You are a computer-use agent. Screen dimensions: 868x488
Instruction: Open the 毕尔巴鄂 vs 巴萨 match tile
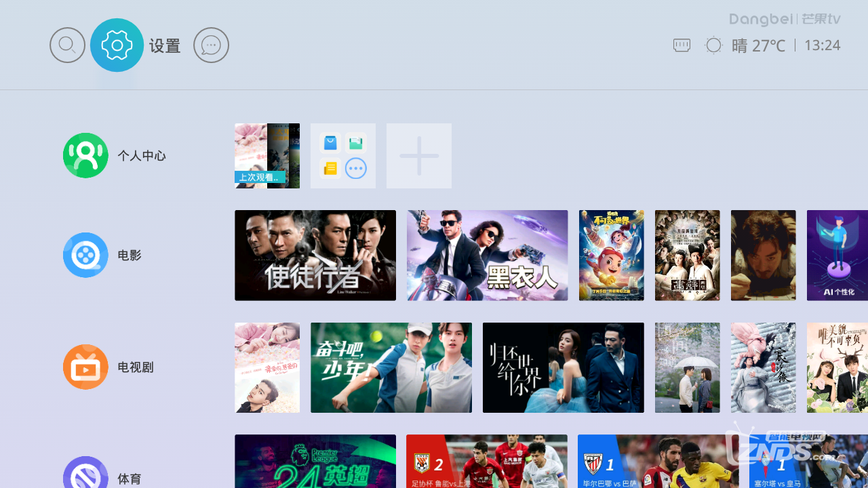658,462
